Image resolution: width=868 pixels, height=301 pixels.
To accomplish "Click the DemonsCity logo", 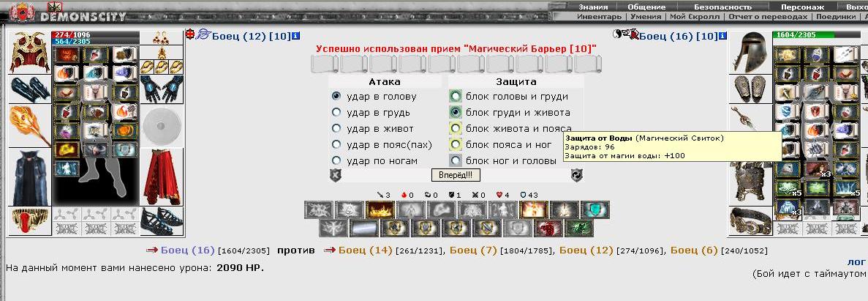I will [x=67, y=12].
